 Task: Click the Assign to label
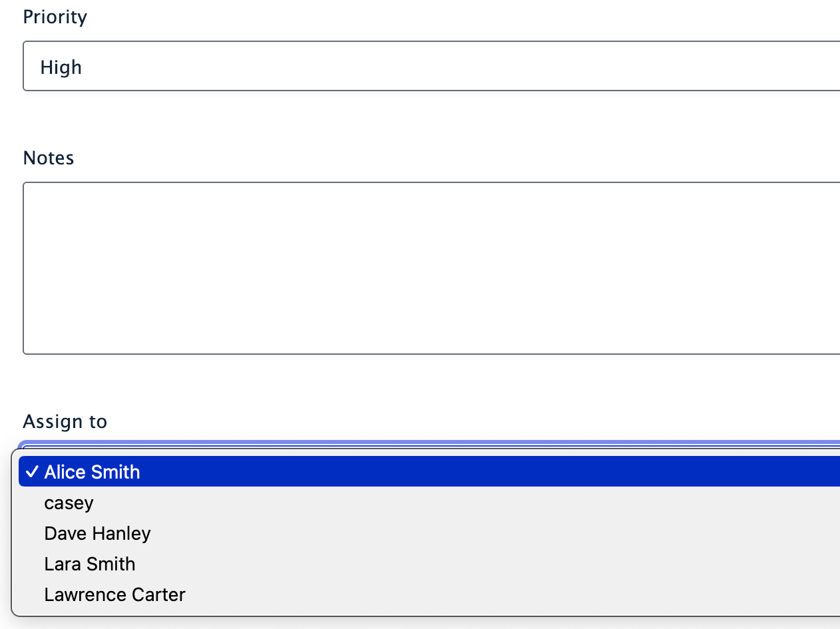pyautogui.click(x=65, y=421)
